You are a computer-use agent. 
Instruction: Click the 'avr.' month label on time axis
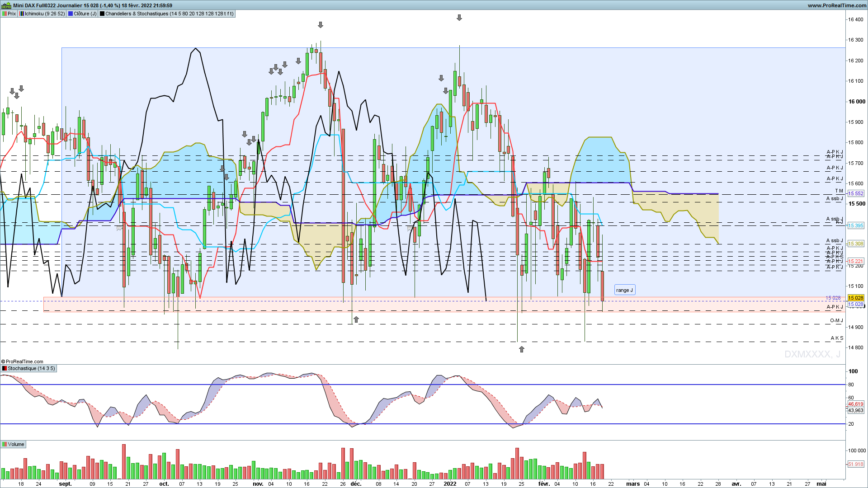736,484
